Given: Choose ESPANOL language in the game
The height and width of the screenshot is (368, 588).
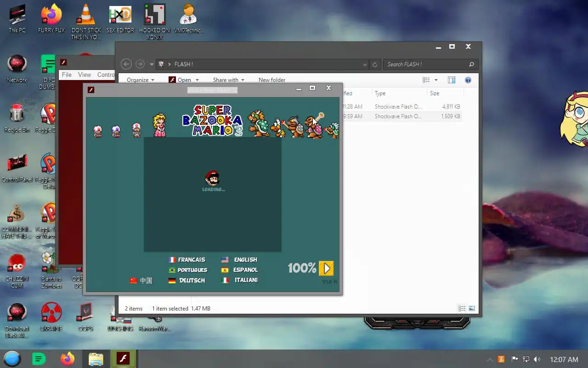Looking at the screenshot, I should [239, 270].
